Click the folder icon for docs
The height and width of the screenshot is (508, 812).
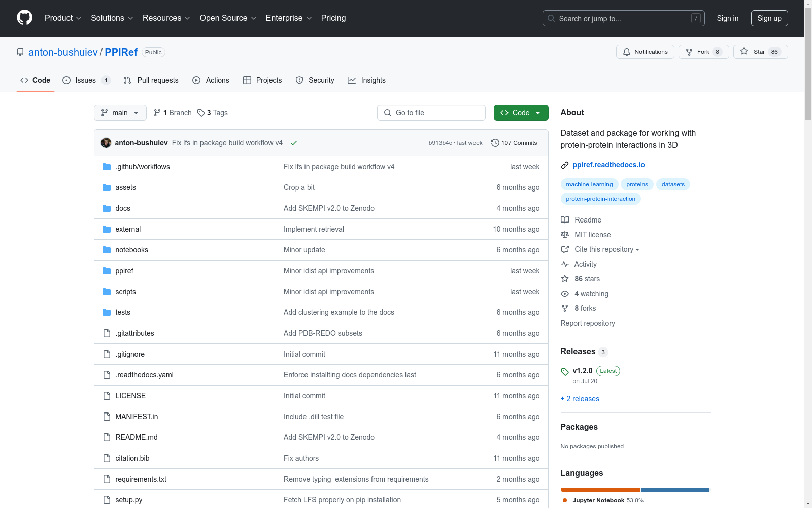pos(107,208)
